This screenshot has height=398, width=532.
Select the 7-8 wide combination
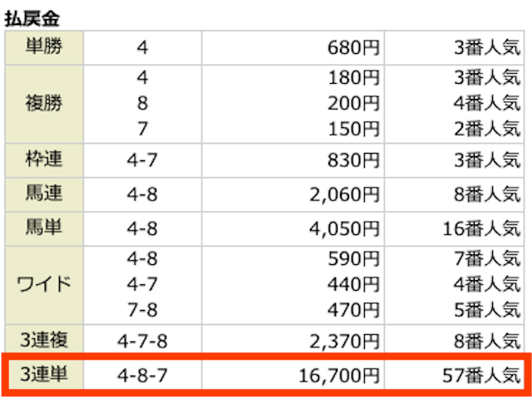pos(142,310)
